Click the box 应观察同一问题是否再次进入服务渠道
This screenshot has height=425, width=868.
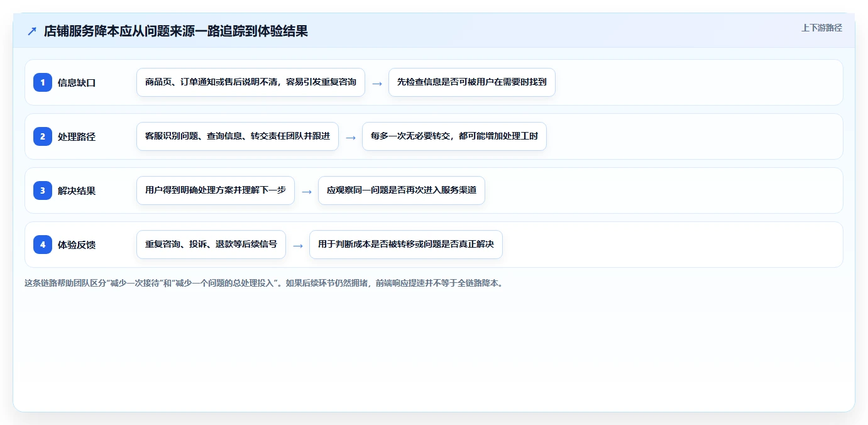pos(402,190)
